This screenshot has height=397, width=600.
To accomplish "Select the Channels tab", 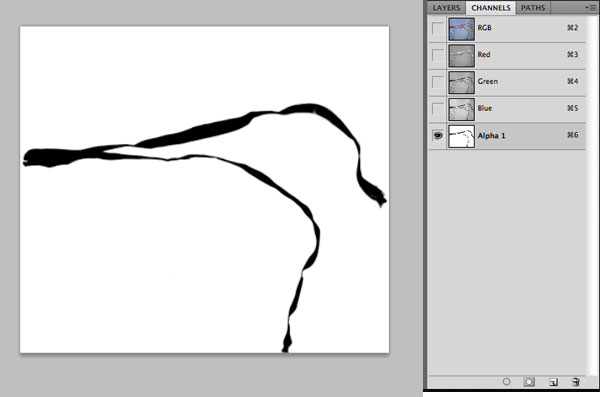I will click(491, 8).
